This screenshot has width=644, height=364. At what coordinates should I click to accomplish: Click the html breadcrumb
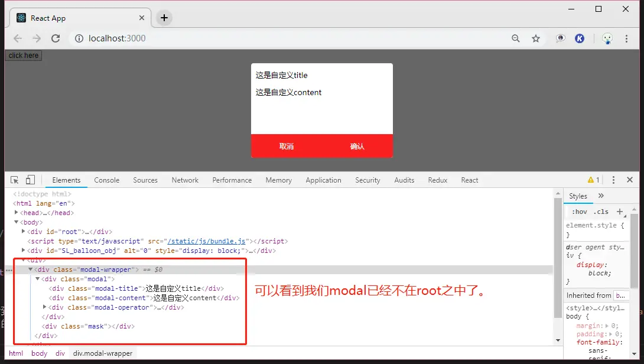[16, 353]
